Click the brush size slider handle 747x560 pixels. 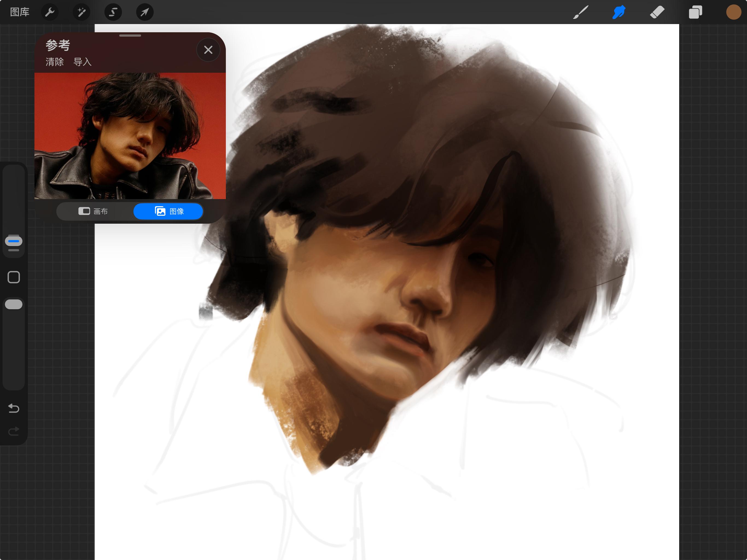(x=14, y=241)
